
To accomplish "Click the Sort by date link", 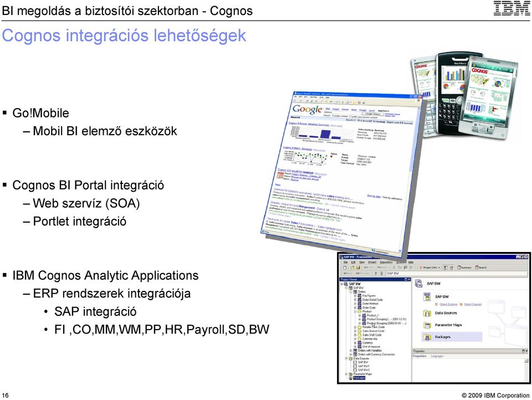I will point(374,196).
